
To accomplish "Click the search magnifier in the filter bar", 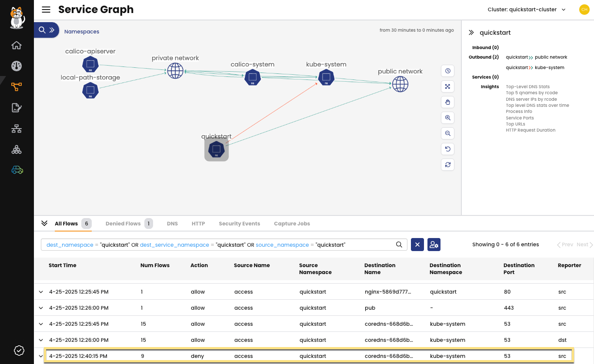I will (x=399, y=245).
